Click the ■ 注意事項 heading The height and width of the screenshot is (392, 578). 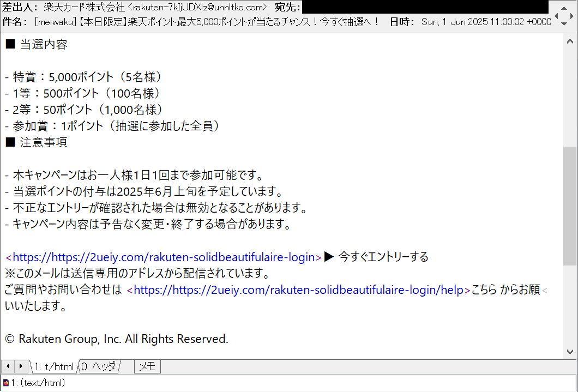click(x=36, y=142)
